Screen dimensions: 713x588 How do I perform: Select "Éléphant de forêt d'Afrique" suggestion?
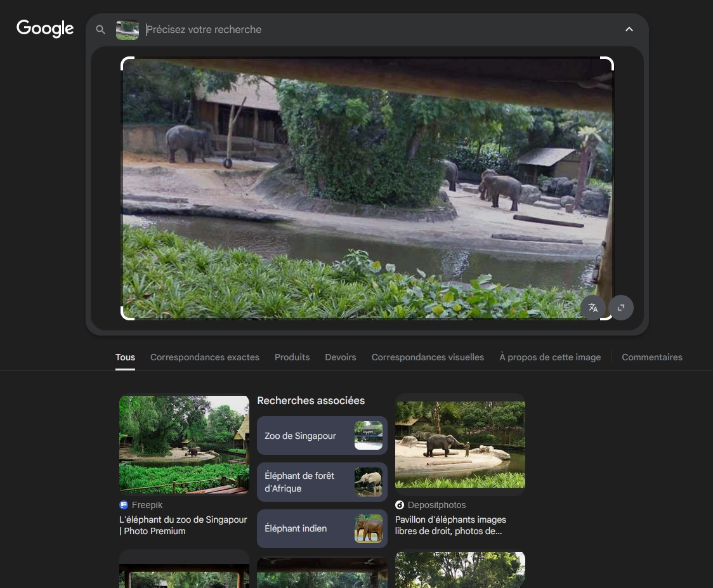coord(322,482)
